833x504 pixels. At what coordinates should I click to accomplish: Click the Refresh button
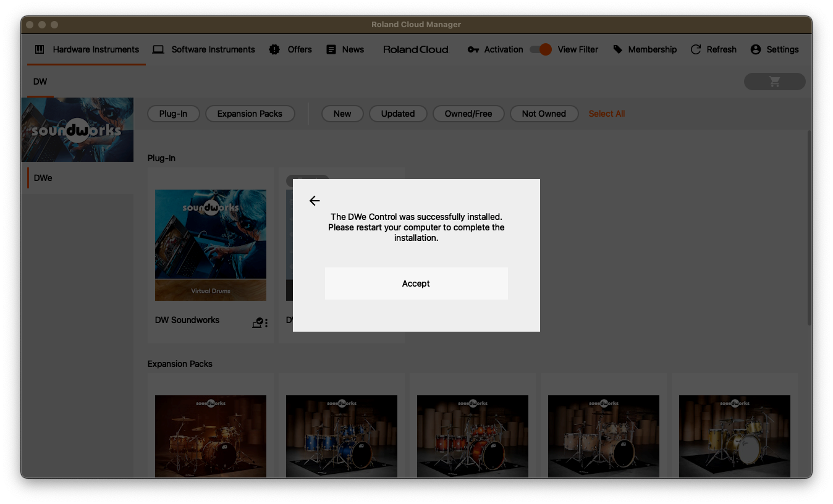click(x=714, y=49)
